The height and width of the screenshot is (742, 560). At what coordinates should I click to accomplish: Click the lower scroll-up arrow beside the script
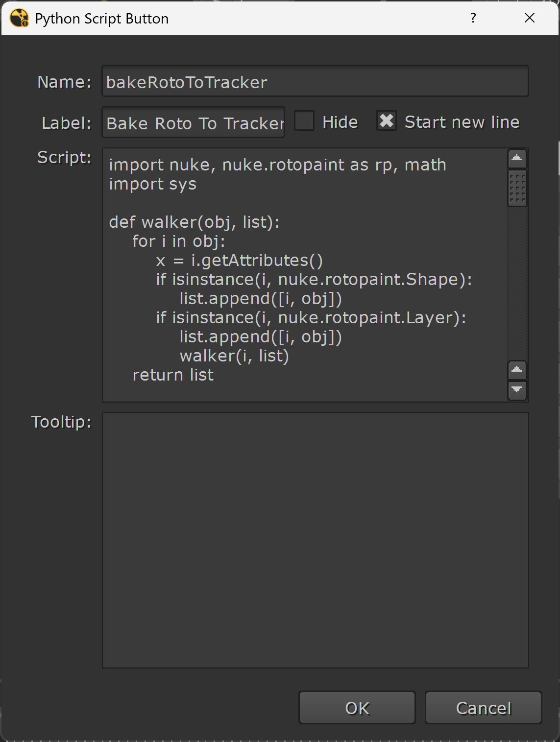coord(516,370)
